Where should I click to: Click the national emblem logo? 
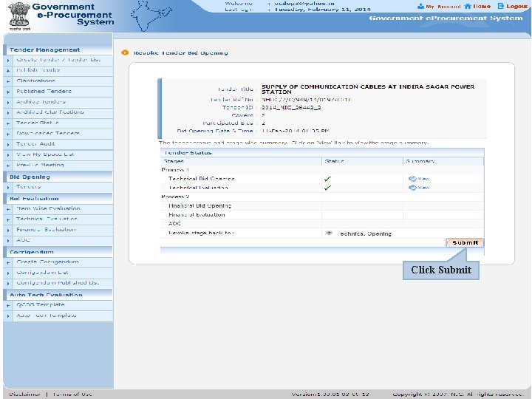(19, 16)
